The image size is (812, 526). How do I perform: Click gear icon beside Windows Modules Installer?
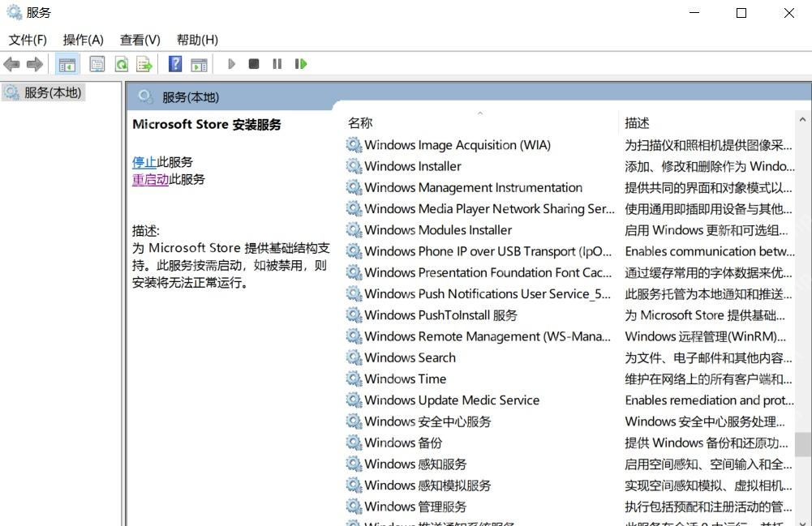pos(354,229)
